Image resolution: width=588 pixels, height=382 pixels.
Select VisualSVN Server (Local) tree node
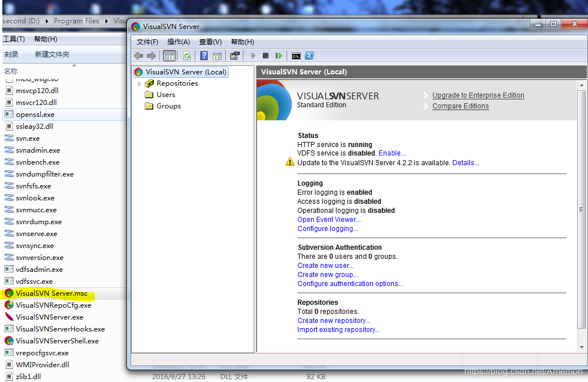coord(180,72)
